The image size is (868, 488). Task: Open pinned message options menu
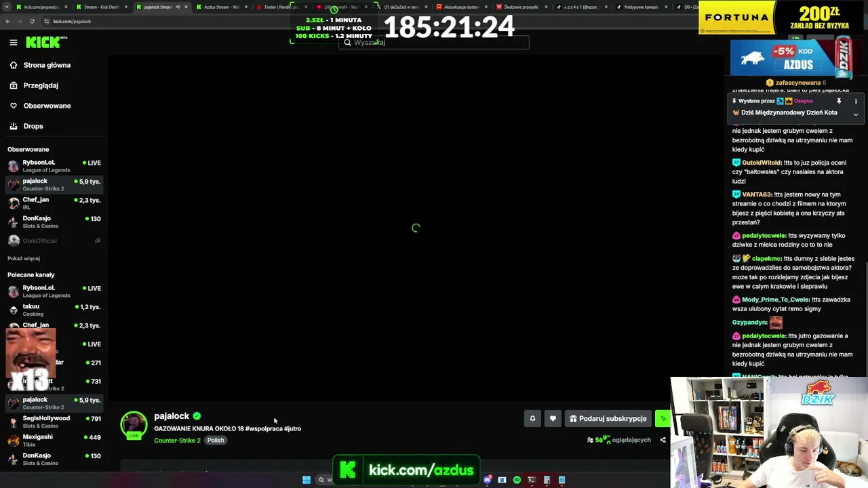point(856,101)
